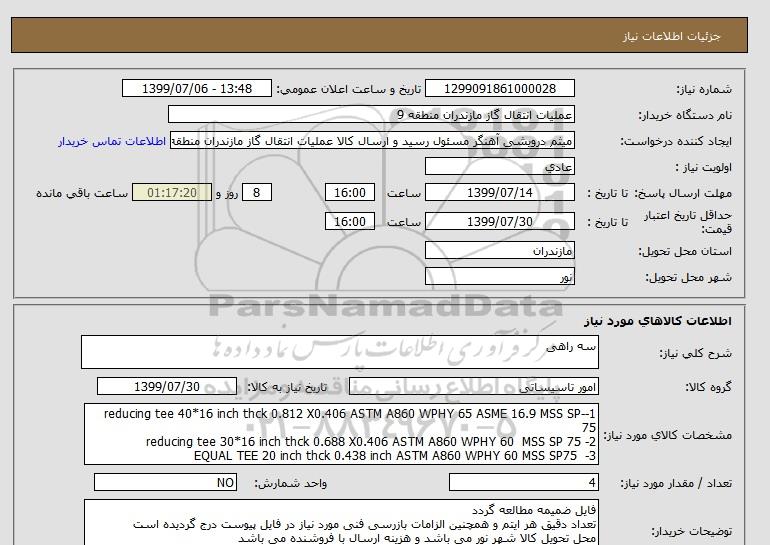
Task: Select the گروه کالا label
Action: click(708, 387)
